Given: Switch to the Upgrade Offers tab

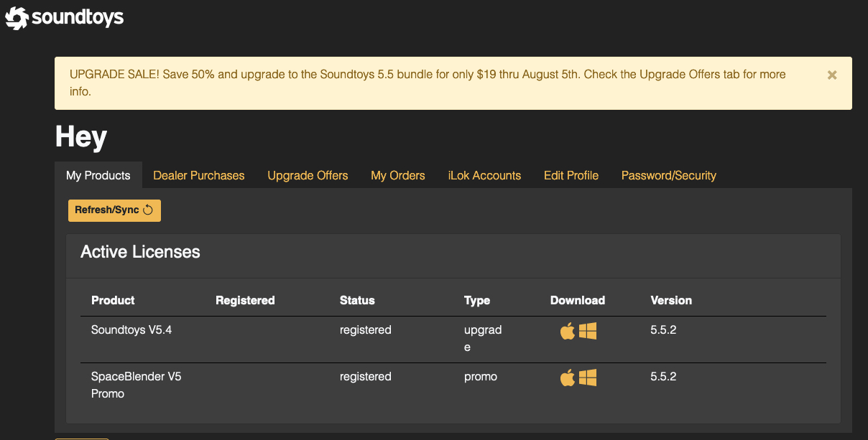Looking at the screenshot, I should [308, 175].
